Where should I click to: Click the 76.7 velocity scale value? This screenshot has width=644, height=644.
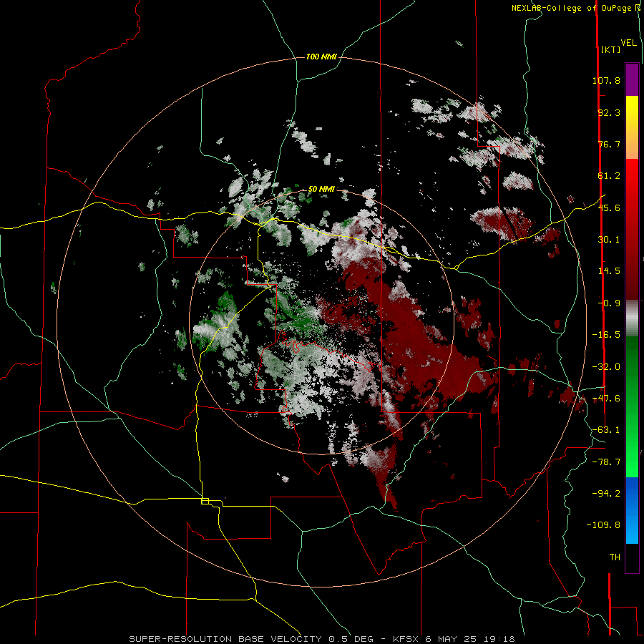click(609, 144)
